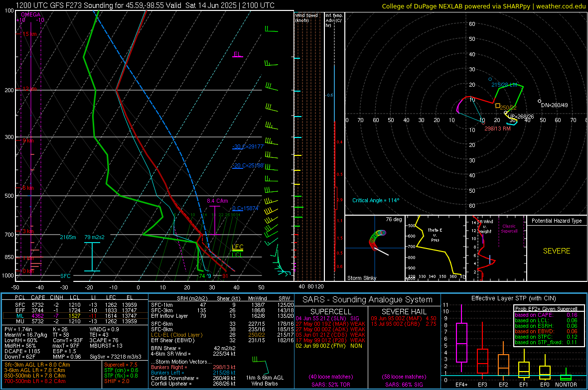Click the '2165m' effective inflow top label
The image size is (588, 390).
[68, 238]
